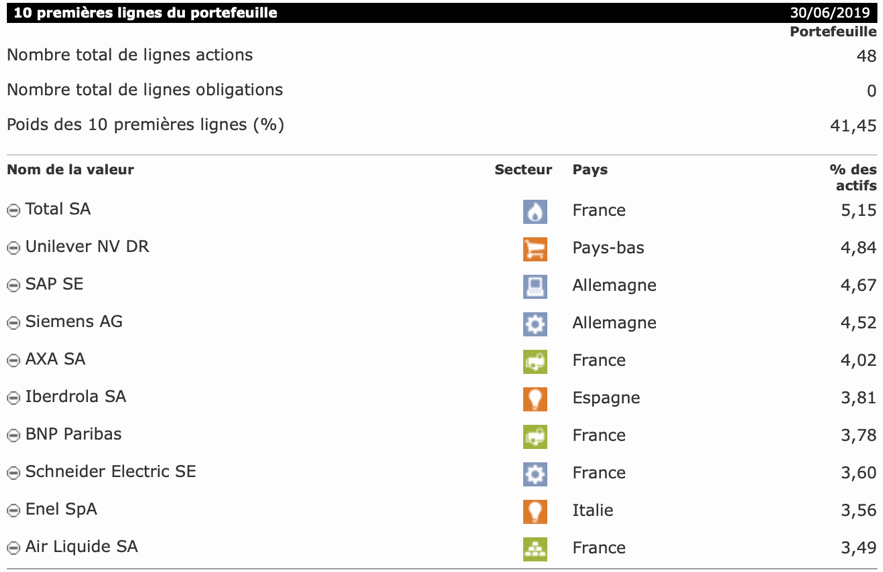Expand the Total SA row marker

13,211
